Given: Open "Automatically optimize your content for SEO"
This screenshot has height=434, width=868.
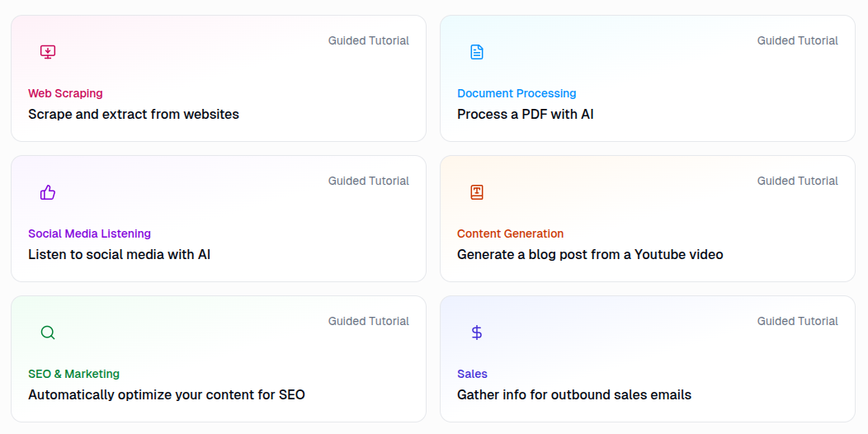Looking at the screenshot, I should pos(167,395).
